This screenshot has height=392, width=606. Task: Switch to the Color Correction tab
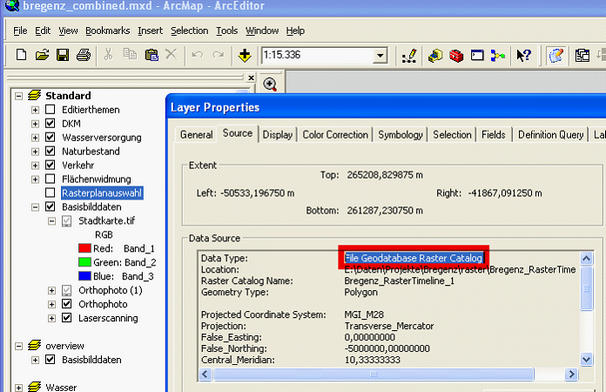tap(335, 135)
